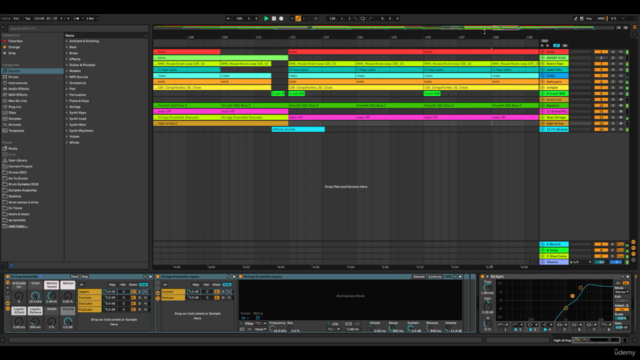Open the Audio Effects category
The height and width of the screenshot is (360, 640).
point(19,89)
